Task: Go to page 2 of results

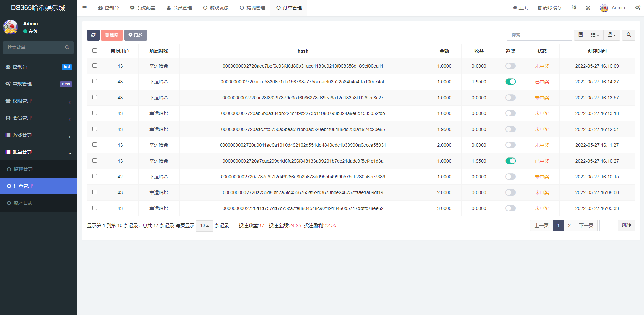Action: (x=569, y=225)
